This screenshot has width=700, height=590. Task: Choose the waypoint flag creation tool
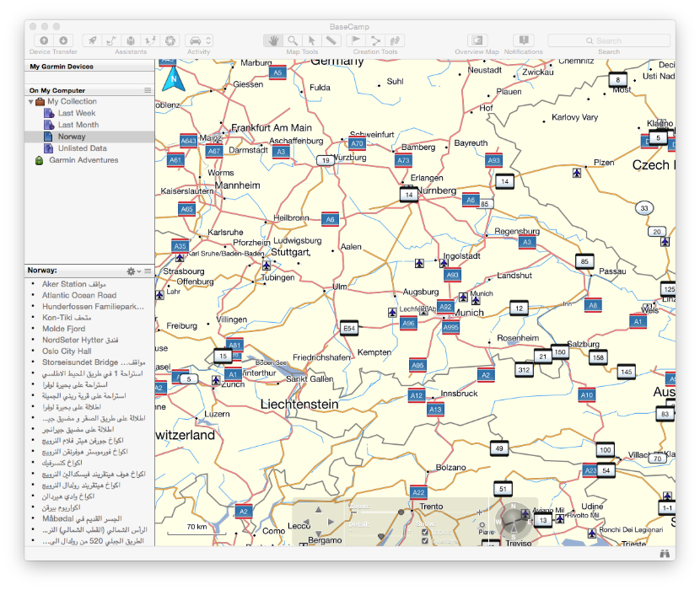tap(356, 40)
